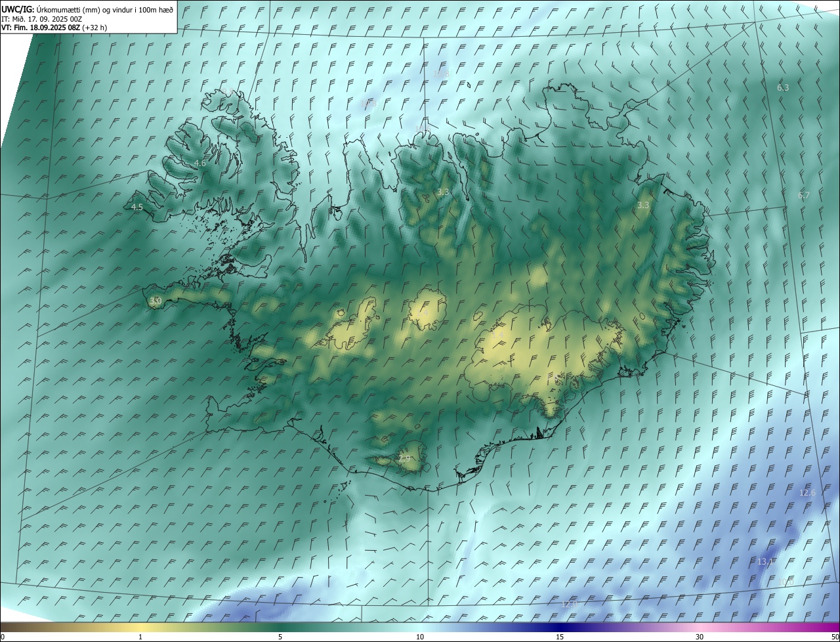Image resolution: width=840 pixels, height=642 pixels.
Task: Click the 4.5 value on the map
Action: click(137, 207)
